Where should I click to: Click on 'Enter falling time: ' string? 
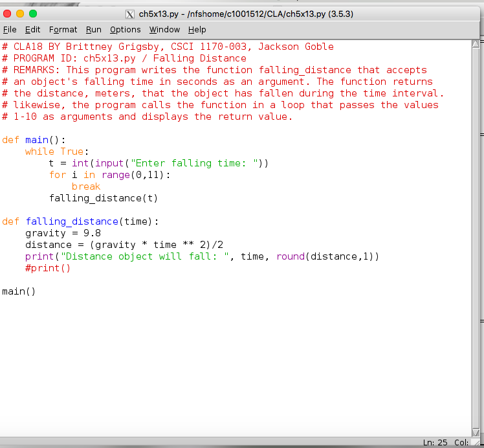click(x=195, y=163)
